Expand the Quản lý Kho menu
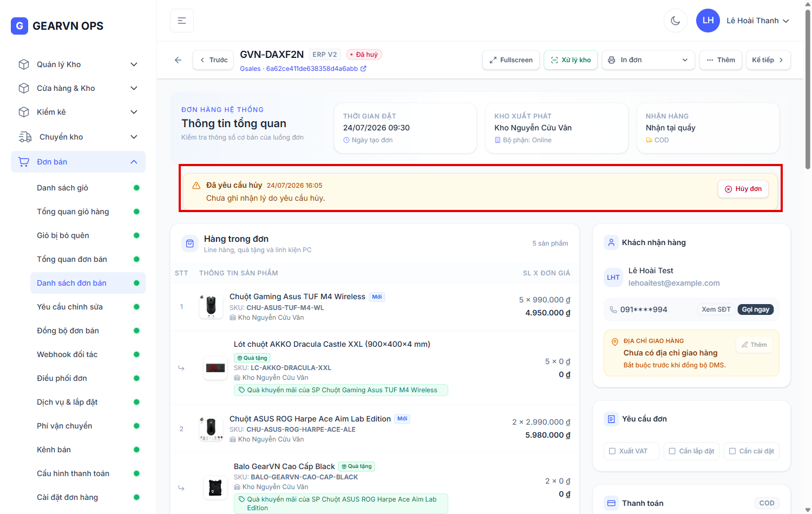This screenshot has height=514, width=812. point(78,64)
